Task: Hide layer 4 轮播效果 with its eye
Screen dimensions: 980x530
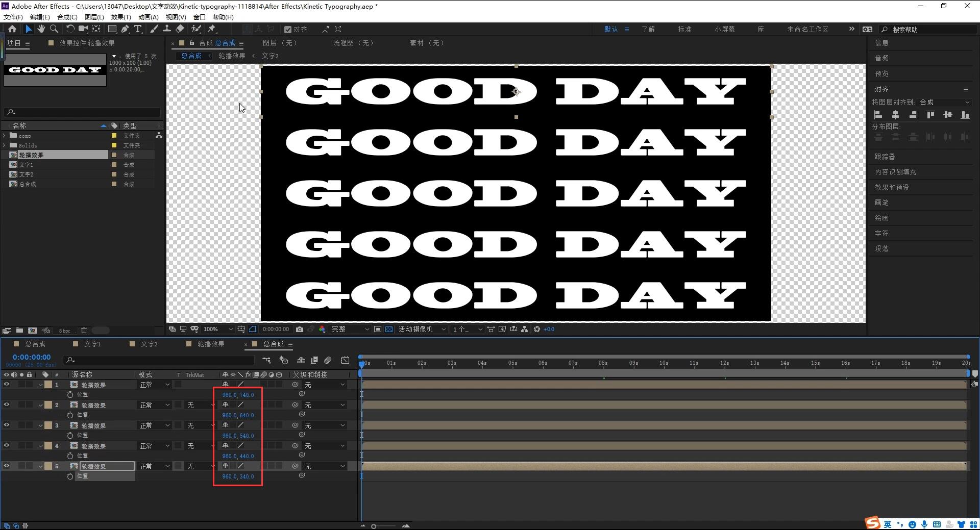Action: click(7, 446)
